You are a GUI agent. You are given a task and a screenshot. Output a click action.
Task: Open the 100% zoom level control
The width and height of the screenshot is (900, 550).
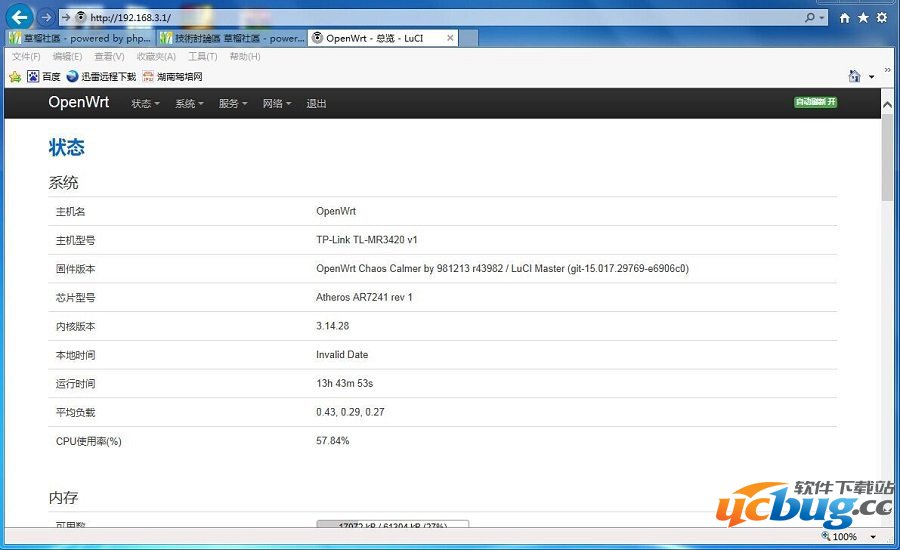coord(850,537)
